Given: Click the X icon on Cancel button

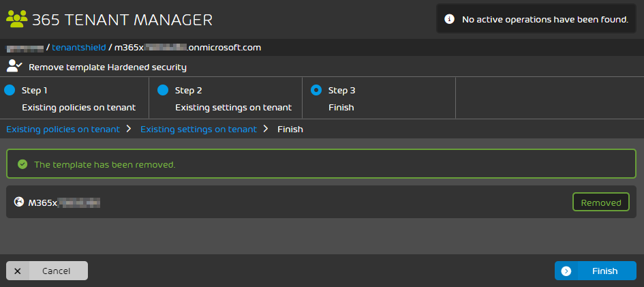Looking at the screenshot, I should (x=18, y=271).
